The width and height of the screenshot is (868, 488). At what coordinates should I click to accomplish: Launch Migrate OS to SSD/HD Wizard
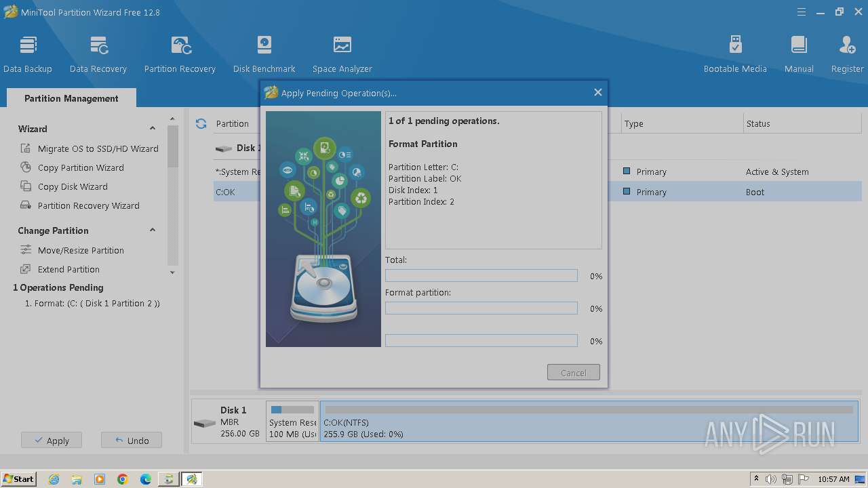pos(98,148)
